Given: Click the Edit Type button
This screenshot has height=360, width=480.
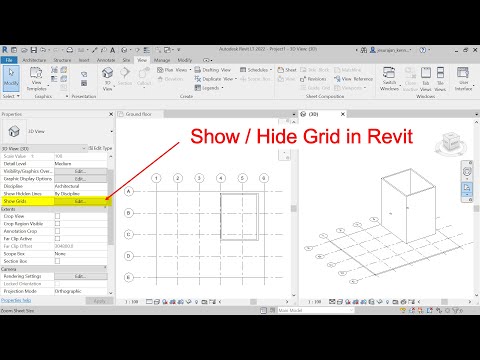Looking at the screenshot, I should (x=100, y=148).
